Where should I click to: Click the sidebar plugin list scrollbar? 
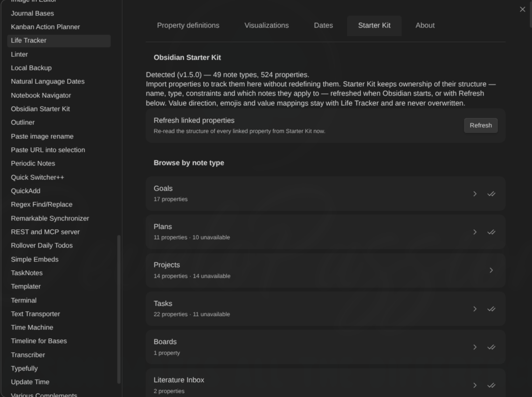tap(119, 309)
